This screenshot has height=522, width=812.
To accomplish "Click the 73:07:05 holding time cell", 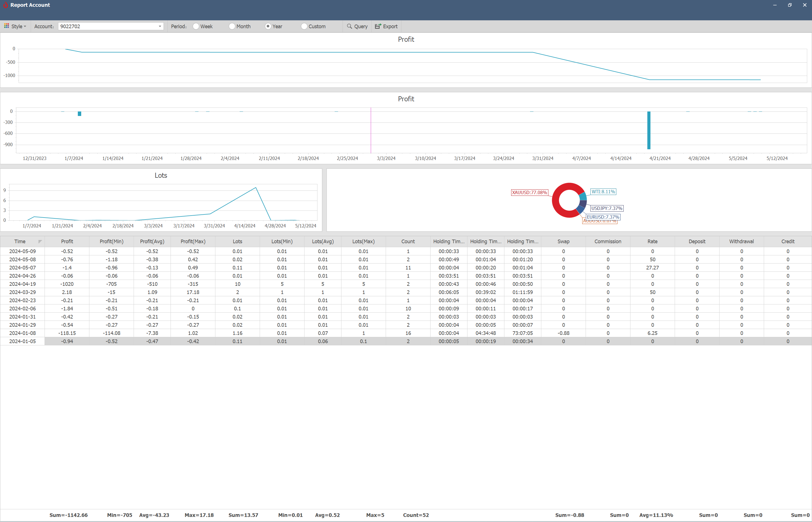I will pos(522,333).
